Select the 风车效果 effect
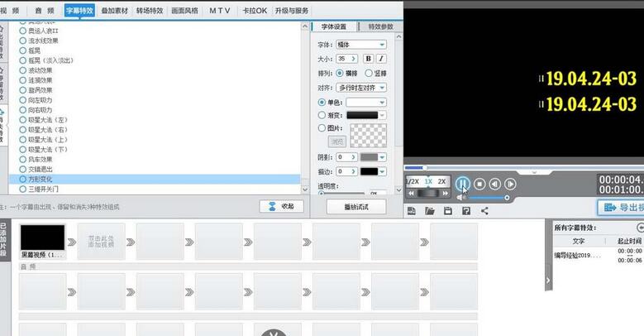Image resolution: width=644 pixels, height=336 pixels. 36,159
